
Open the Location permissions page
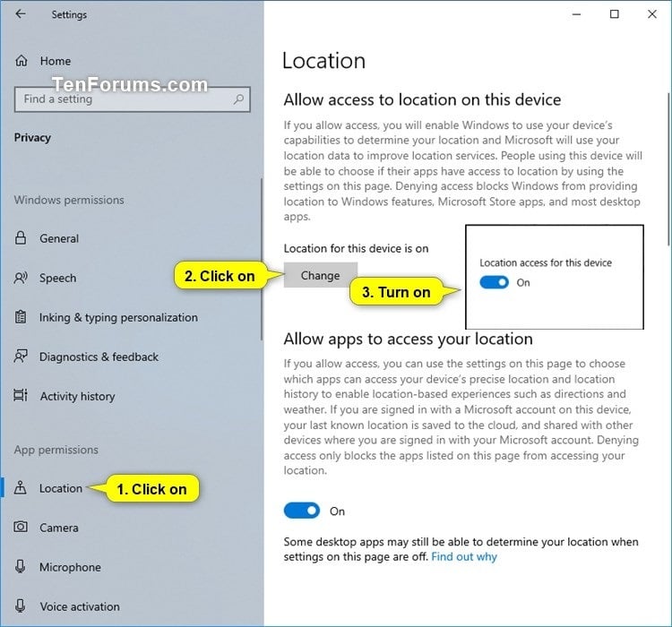pos(60,488)
